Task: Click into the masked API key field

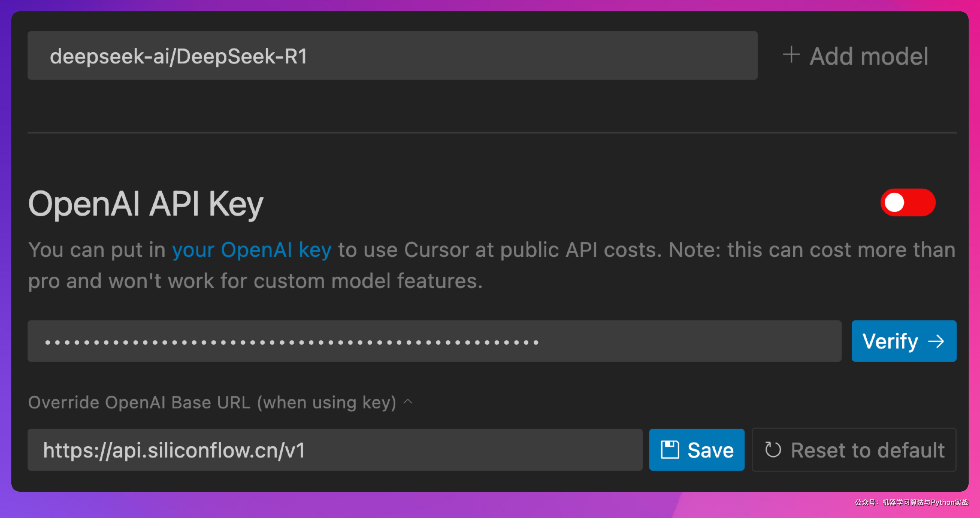Action: (434, 341)
